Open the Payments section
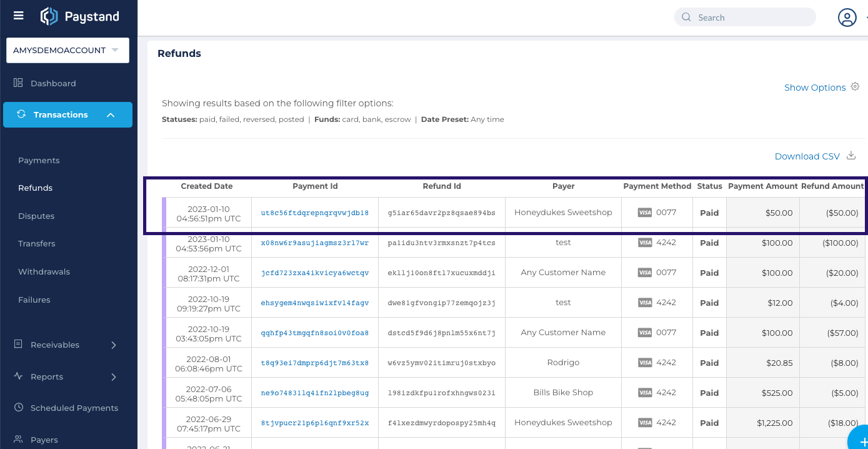Viewport: 868px width, 449px height. click(x=39, y=160)
